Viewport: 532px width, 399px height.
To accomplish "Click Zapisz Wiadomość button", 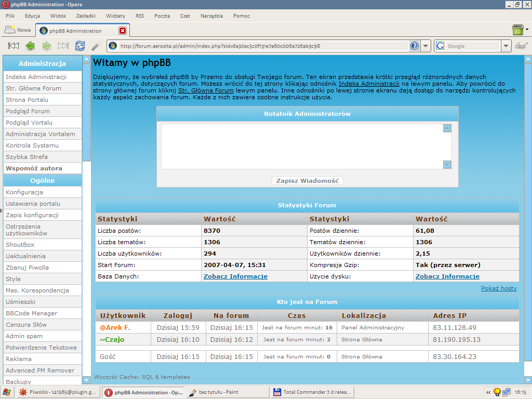I will coord(308,181).
